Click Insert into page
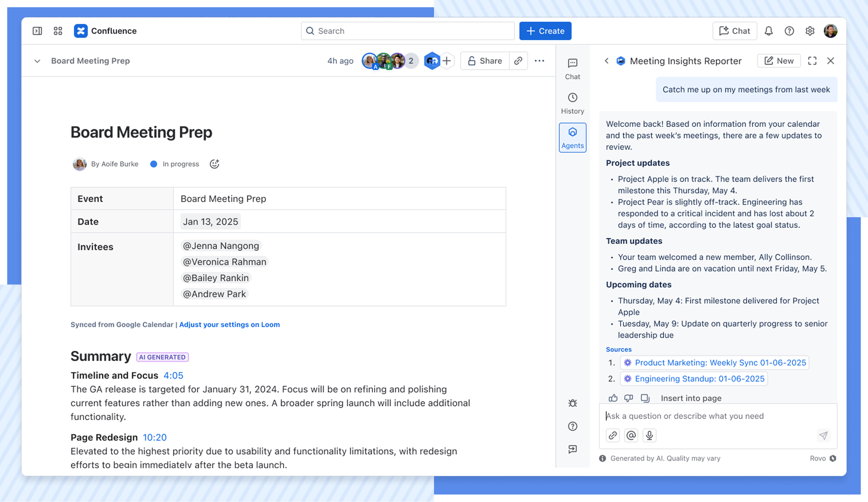The width and height of the screenshot is (868, 502). pyautogui.click(x=691, y=398)
